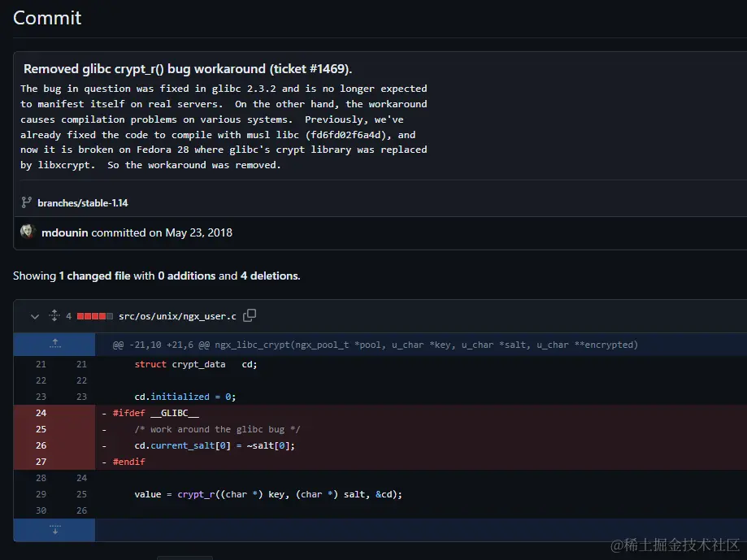Click new line number 25 in the diff
This screenshot has height=560, width=747.
tap(80, 494)
